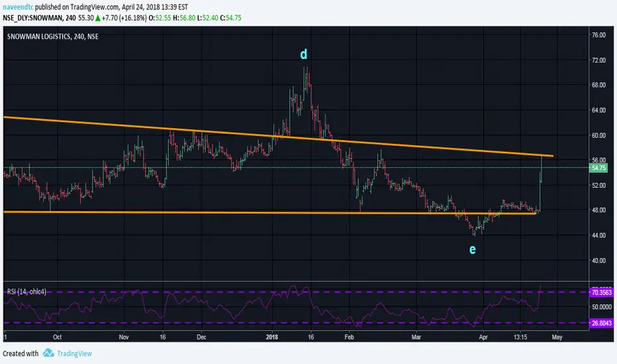Image resolution: width=617 pixels, height=364 pixels.
Task: Click the 40.00 price axis label
Action: click(598, 261)
